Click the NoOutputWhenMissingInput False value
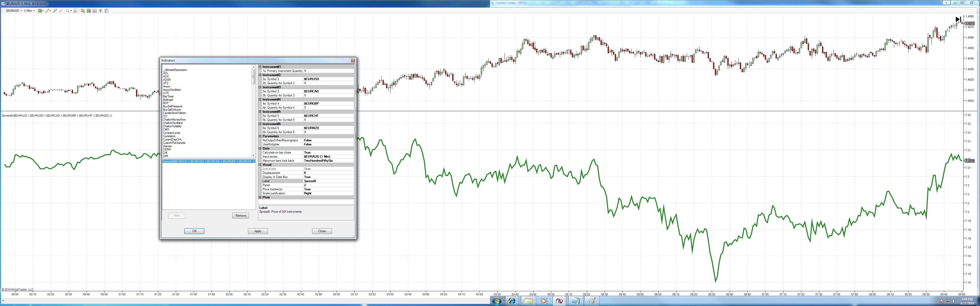 point(329,140)
